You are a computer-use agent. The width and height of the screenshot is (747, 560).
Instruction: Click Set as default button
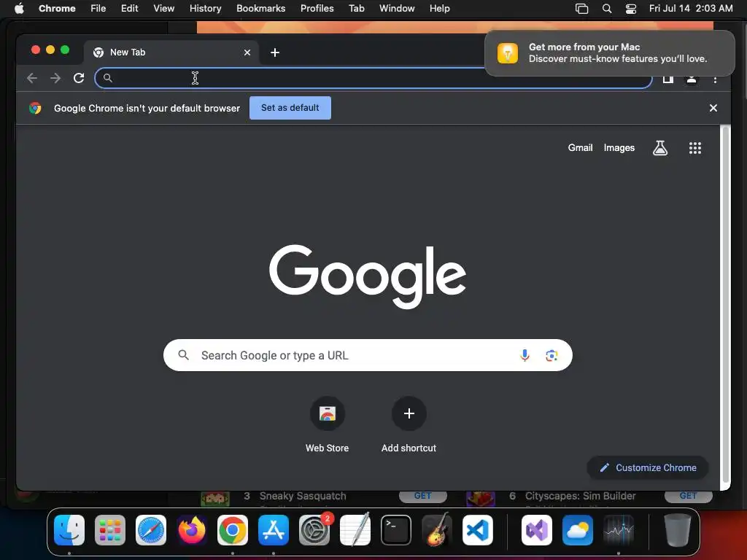tap(290, 108)
